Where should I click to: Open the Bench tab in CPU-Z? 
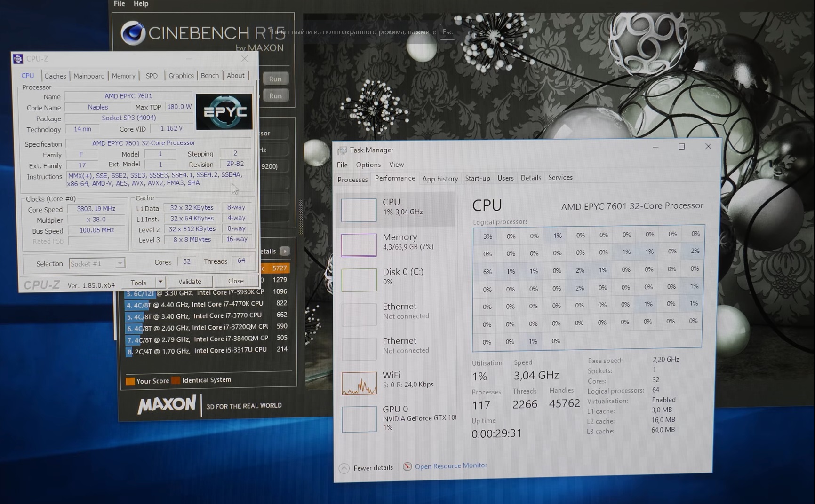tap(210, 75)
